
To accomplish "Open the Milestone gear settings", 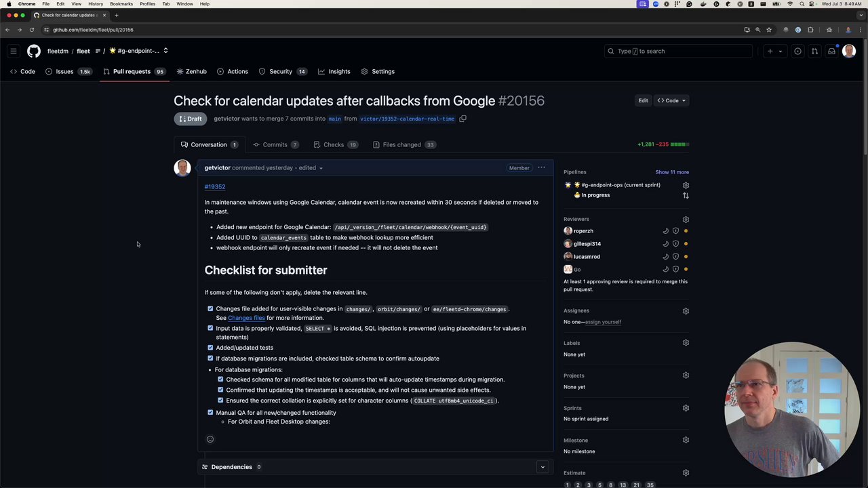I will pos(686,441).
